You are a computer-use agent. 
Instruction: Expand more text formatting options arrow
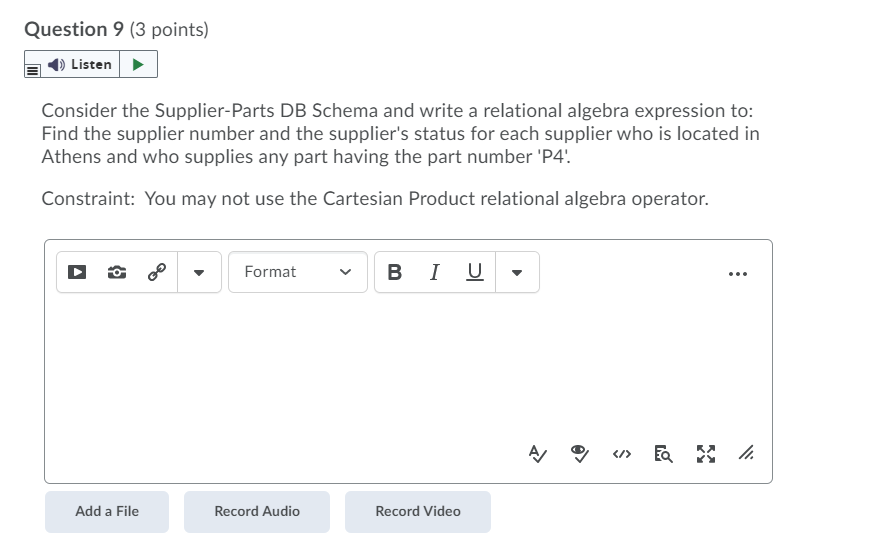[x=520, y=272]
